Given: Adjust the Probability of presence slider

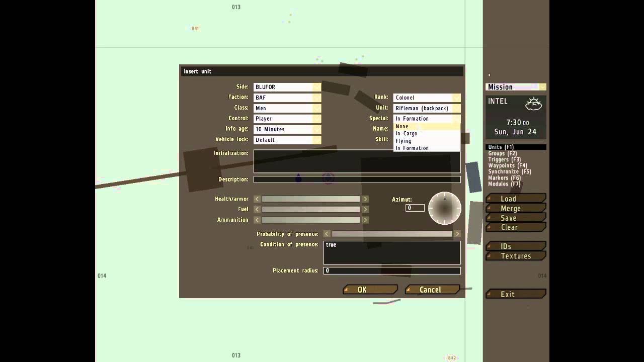Looking at the screenshot, I should click(392, 234).
